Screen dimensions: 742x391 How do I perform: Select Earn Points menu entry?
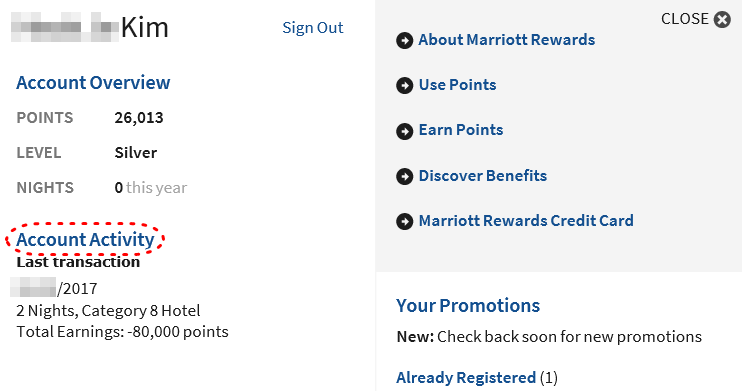[x=461, y=130]
